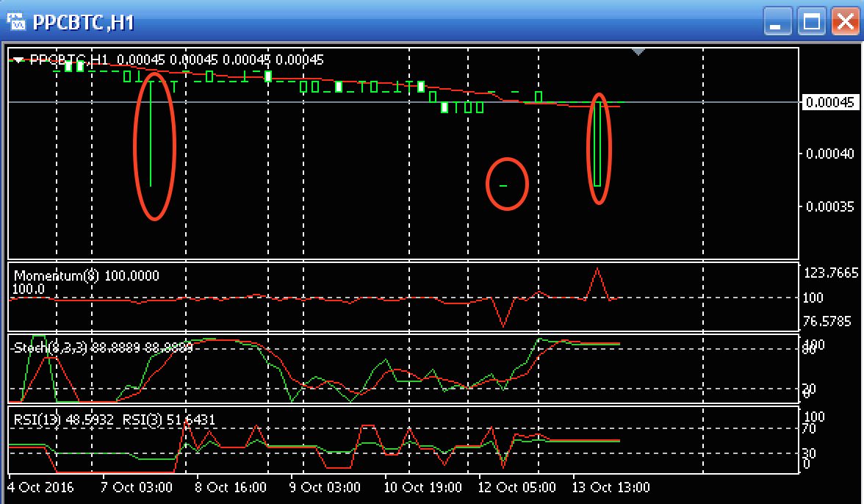This screenshot has width=864, height=504.
Task: Click the 0.00040 price scale label
Action: pyautogui.click(x=830, y=154)
